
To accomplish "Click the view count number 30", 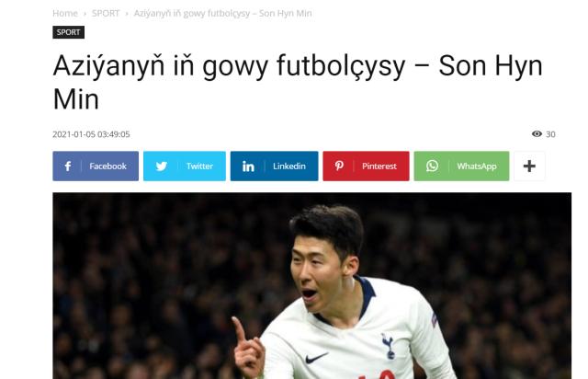I will coord(550,134).
